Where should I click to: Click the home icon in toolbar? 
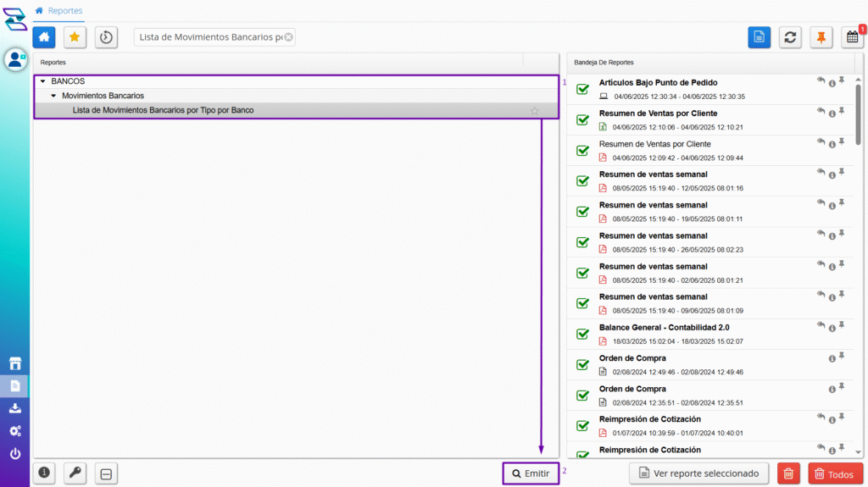[44, 37]
